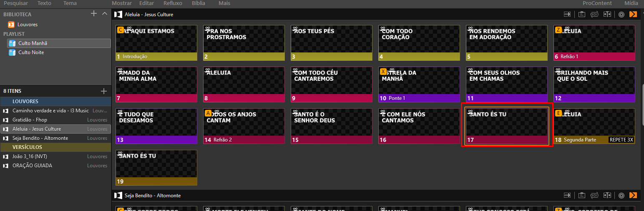Open the Editar menu
This screenshot has width=644, height=211.
point(146,3)
